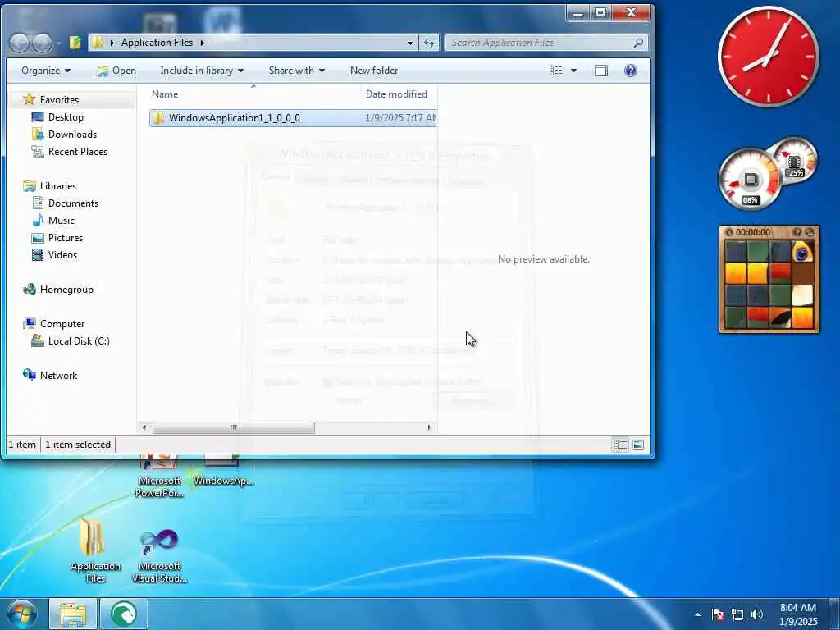Change the view with the views icon

pyautogui.click(x=556, y=71)
